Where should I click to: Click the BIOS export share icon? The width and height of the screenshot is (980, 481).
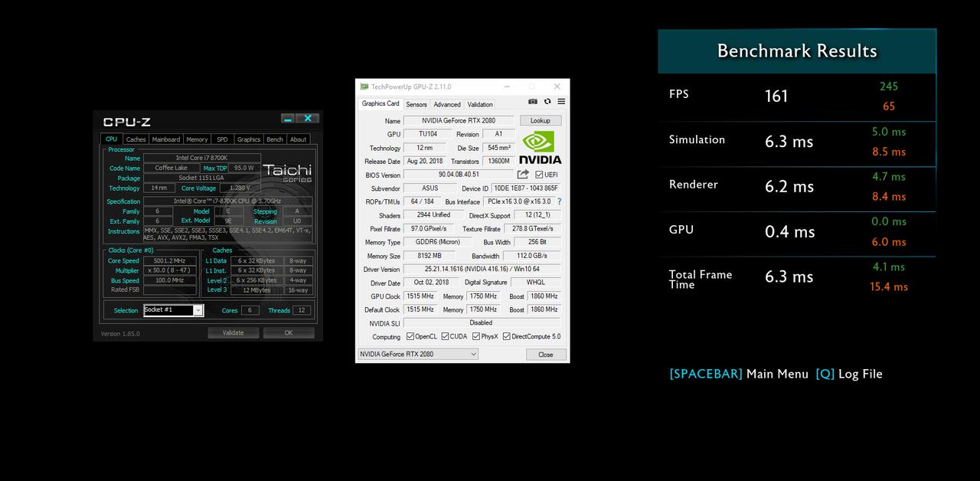pyautogui.click(x=524, y=175)
